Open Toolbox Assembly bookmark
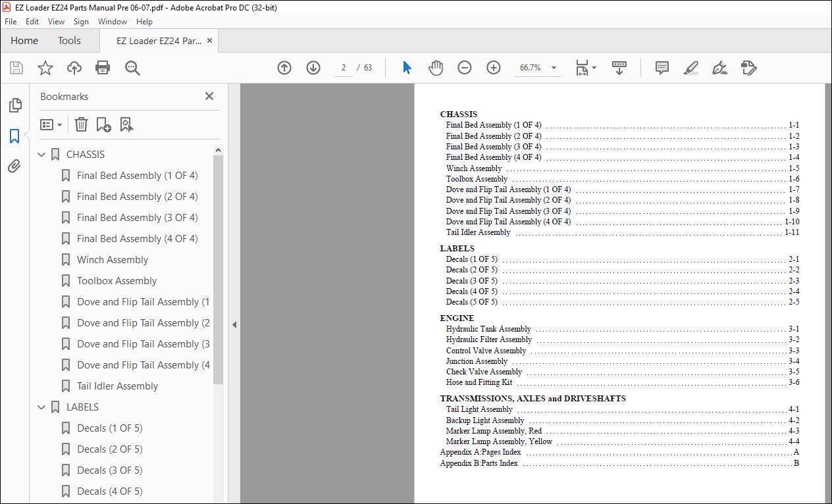Screen dimensions: 832x504 click(x=117, y=281)
